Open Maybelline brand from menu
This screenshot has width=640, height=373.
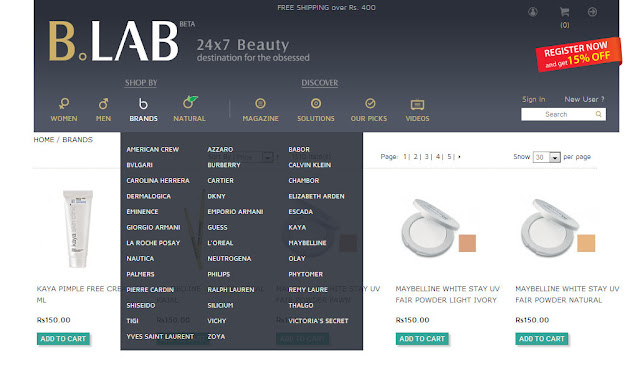pyautogui.click(x=307, y=243)
